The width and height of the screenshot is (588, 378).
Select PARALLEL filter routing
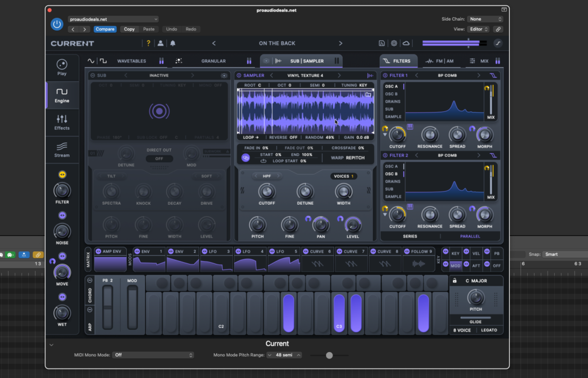coord(470,236)
